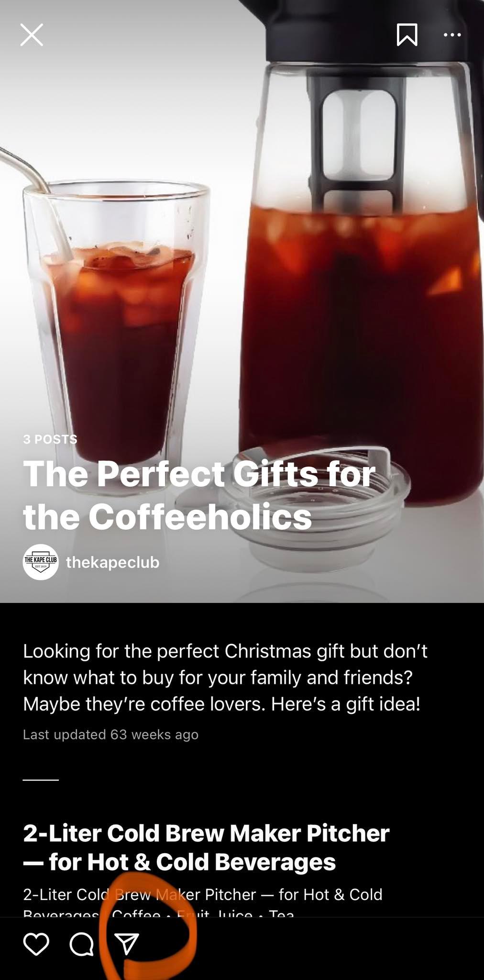The image size is (484, 980).
Task: Like the guide with the heart icon
Action: (36, 944)
